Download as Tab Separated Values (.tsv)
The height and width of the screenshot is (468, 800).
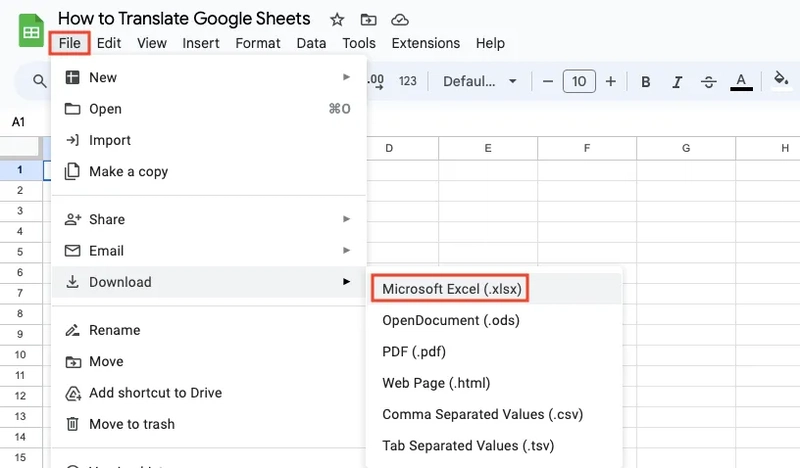click(x=494, y=446)
